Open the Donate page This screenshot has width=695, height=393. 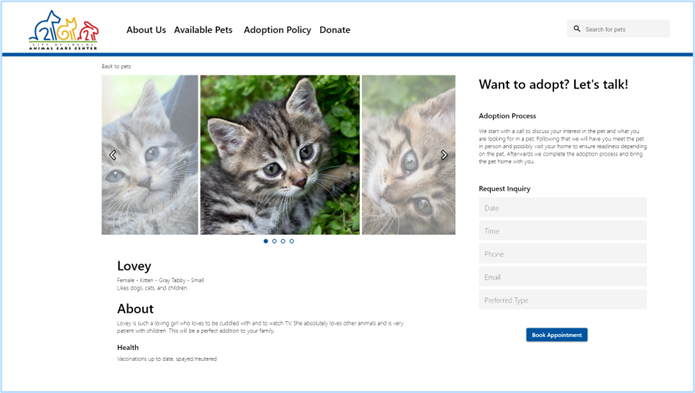(335, 30)
